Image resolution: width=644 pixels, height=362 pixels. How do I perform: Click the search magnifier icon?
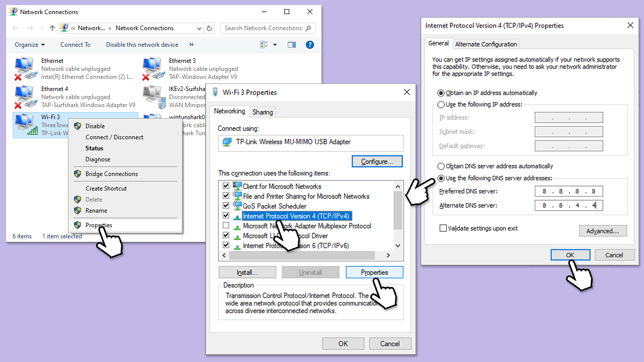[x=308, y=28]
